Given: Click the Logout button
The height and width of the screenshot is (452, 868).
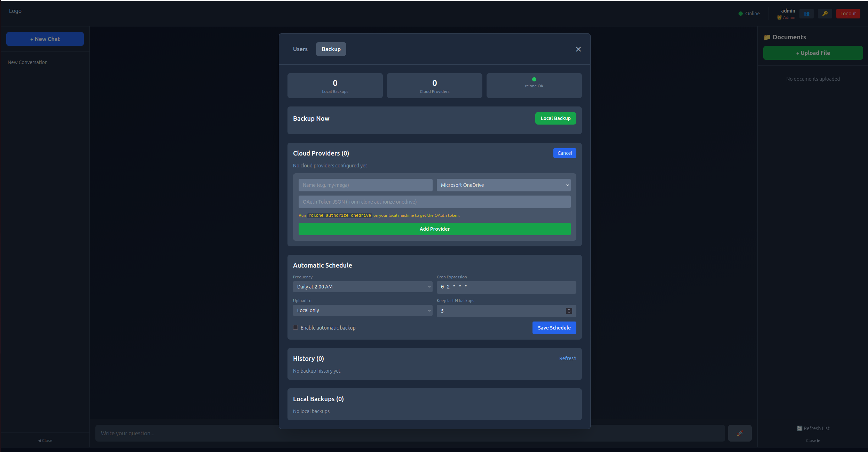Looking at the screenshot, I should 848,14.
